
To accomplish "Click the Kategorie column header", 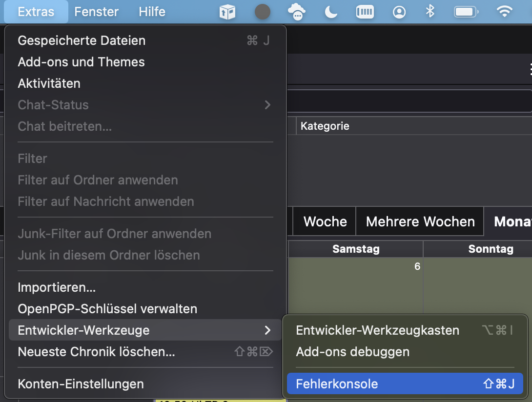I will tap(325, 126).
